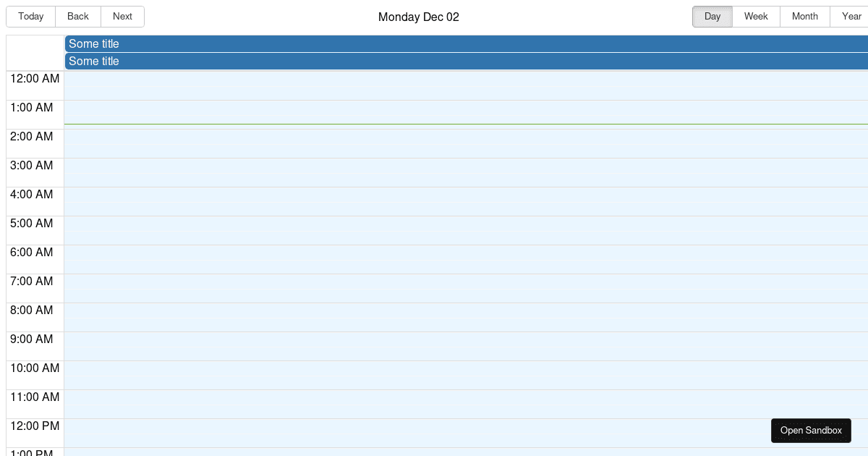Open the Month view

point(804,16)
